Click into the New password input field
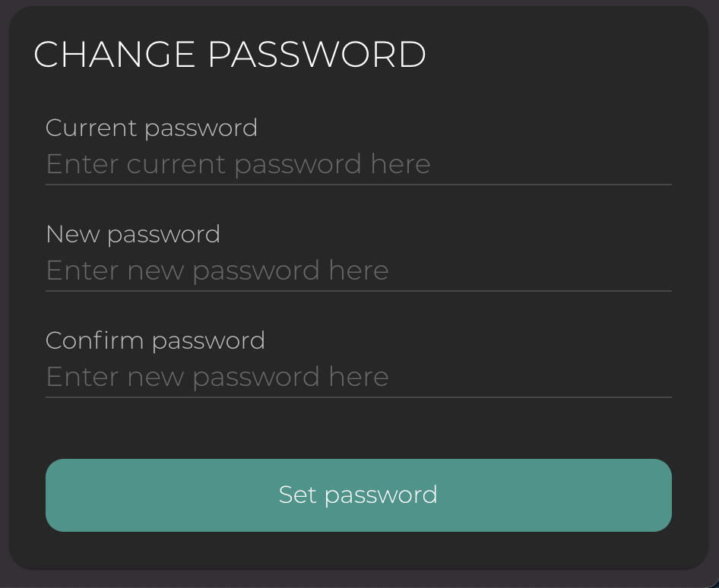The image size is (719, 588). click(x=358, y=270)
